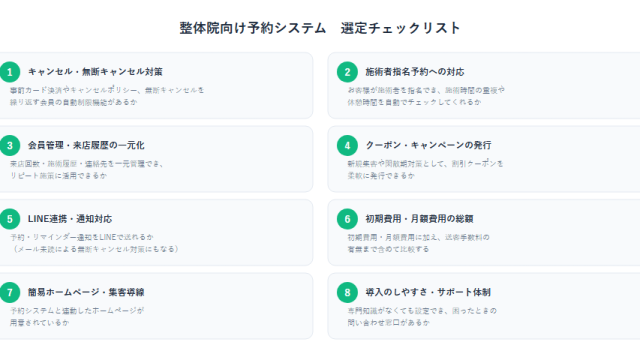Click the description under クーポン・キャンペーン card
The image size is (640, 360).
coord(425,169)
